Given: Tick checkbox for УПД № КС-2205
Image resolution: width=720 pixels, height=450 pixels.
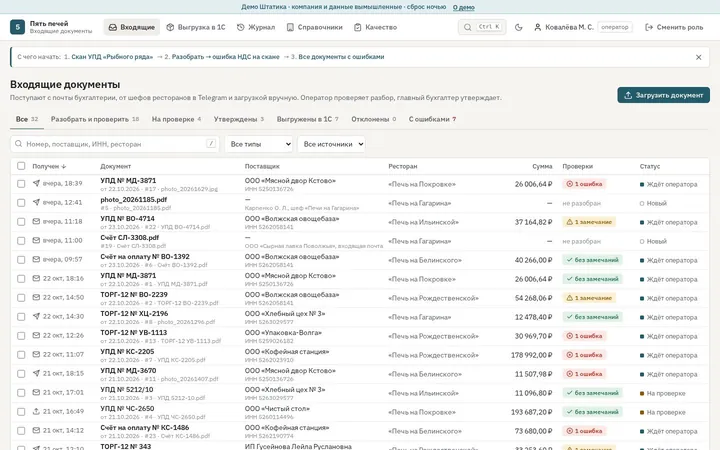Looking at the screenshot, I should 21,354.
